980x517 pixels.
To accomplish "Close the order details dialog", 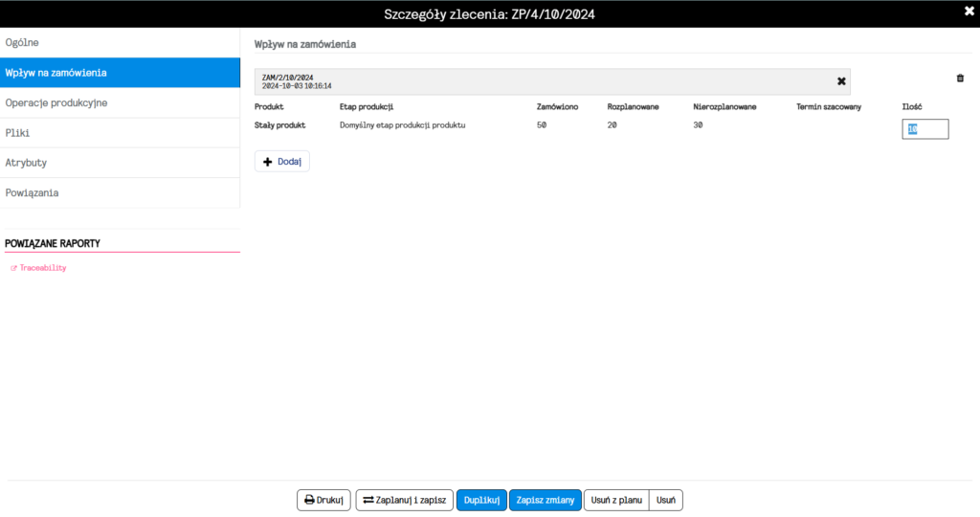I will [x=969, y=11].
